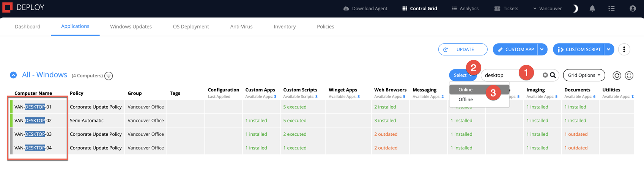Screen dimensions: 644x176
Task: Switch to the OS Deployment tab
Action: 191,27
